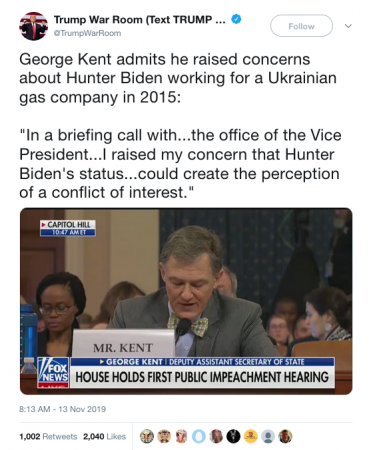Image resolution: width=373 pixels, height=450 pixels.
Task: Click the tweet text about George Kent
Action: pyautogui.click(x=180, y=126)
